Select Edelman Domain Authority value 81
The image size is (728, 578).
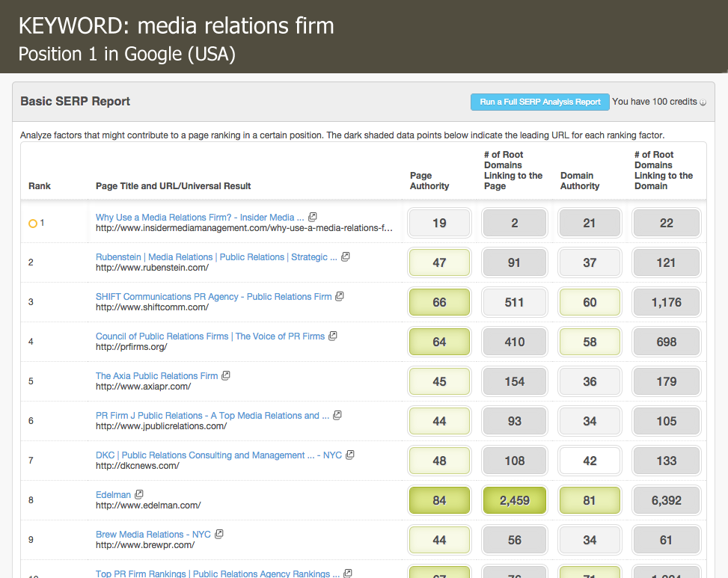(x=590, y=500)
